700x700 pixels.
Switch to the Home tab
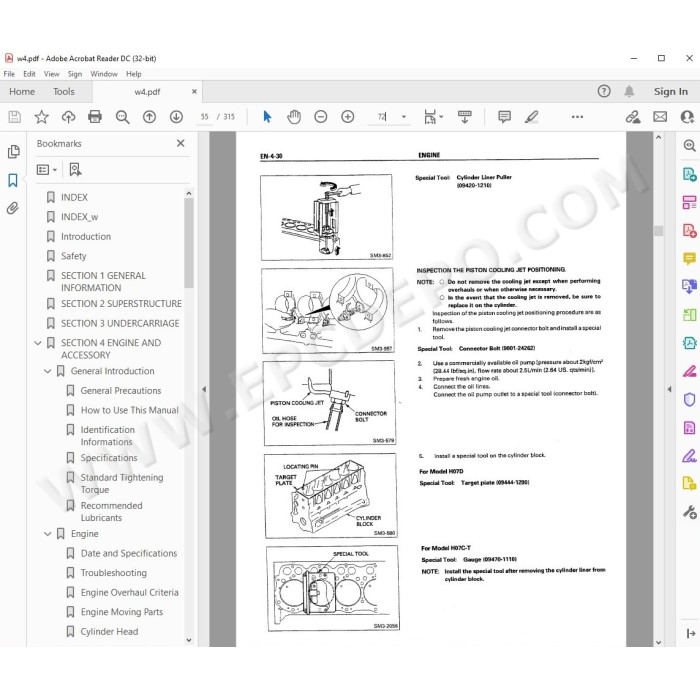22,92
